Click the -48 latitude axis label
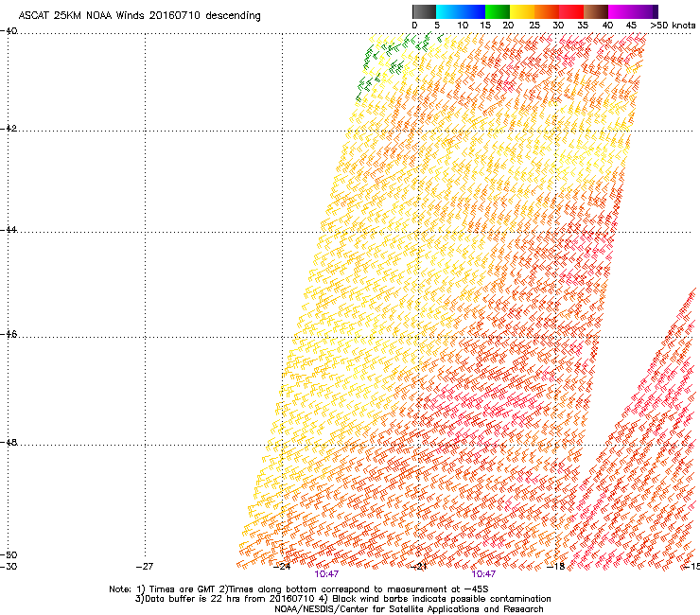 [9, 443]
